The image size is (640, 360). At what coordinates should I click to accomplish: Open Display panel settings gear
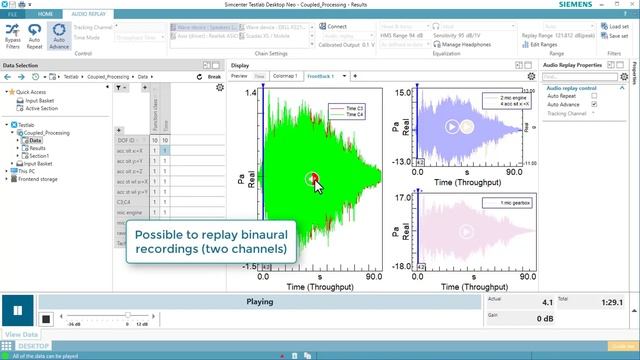point(531,76)
